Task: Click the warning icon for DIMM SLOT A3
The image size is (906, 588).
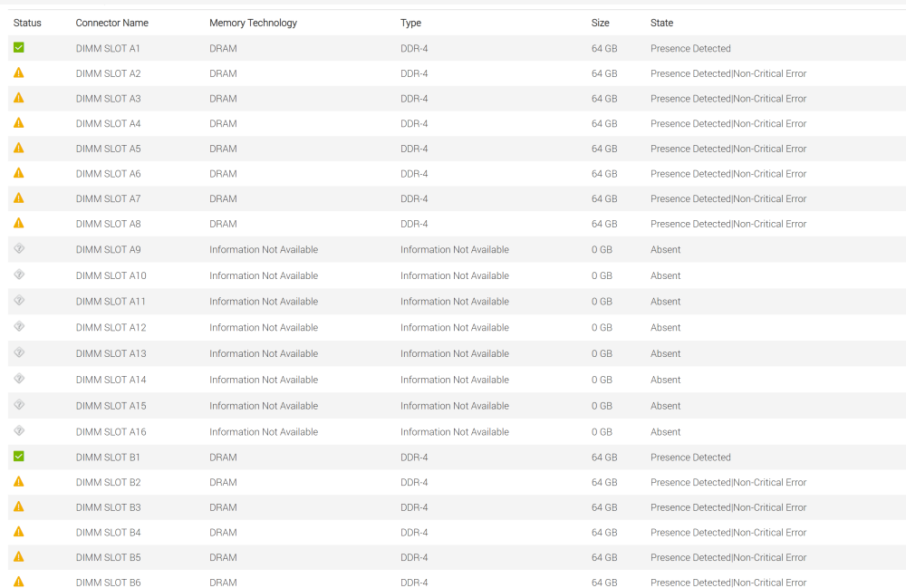Action: tap(18, 98)
